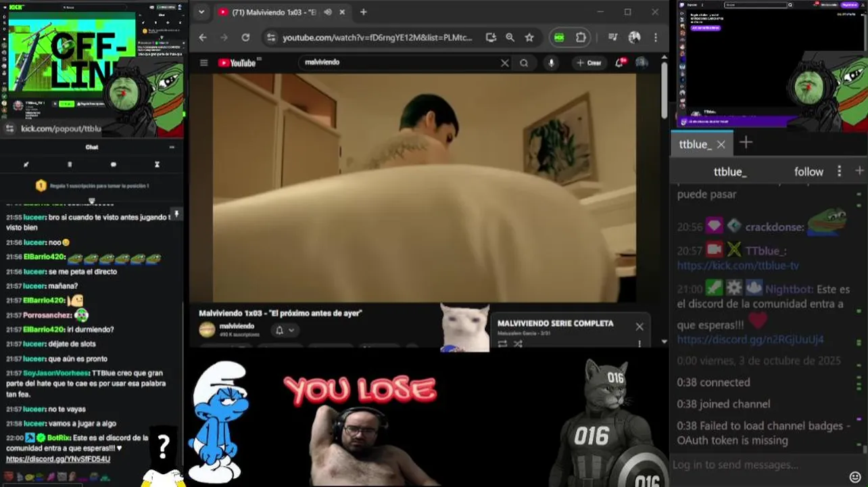Toggle playlist shuffle in Malviviendo Serie Completa
The width and height of the screenshot is (868, 487).
coord(518,344)
